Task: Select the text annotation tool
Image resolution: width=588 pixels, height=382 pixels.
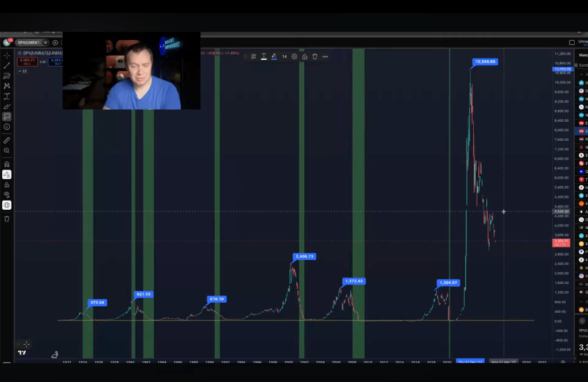Action: 7,97
